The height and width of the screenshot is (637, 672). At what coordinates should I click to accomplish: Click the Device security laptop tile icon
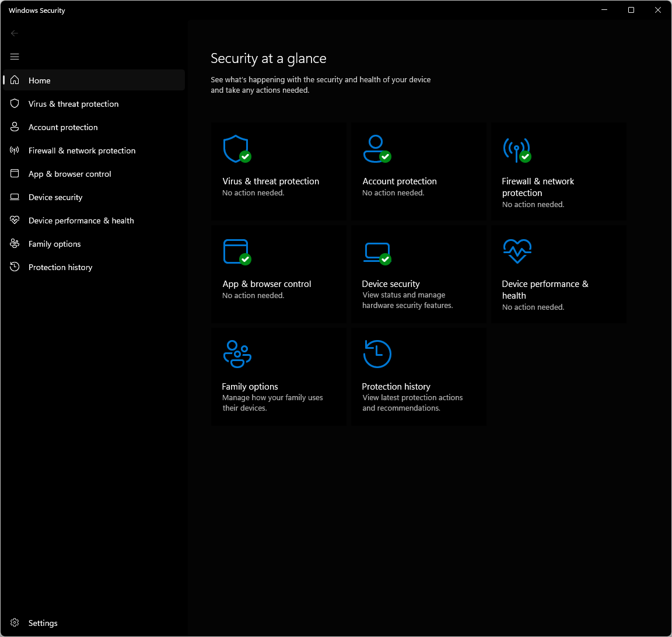pyautogui.click(x=376, y=251)
